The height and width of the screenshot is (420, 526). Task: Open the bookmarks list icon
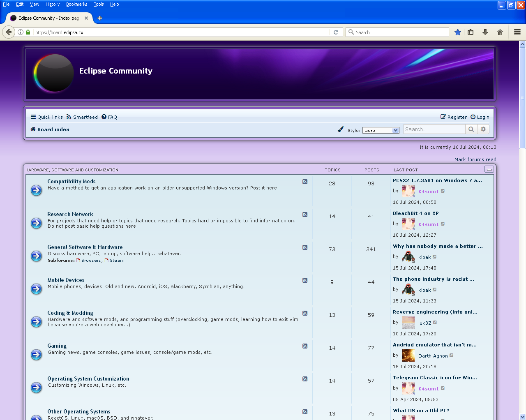(x=471, y=32)
